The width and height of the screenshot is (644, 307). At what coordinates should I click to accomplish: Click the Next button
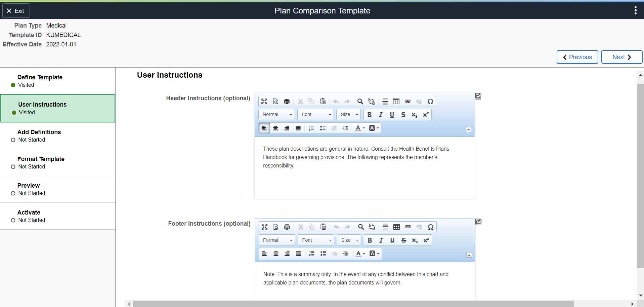tap(621, 57)
